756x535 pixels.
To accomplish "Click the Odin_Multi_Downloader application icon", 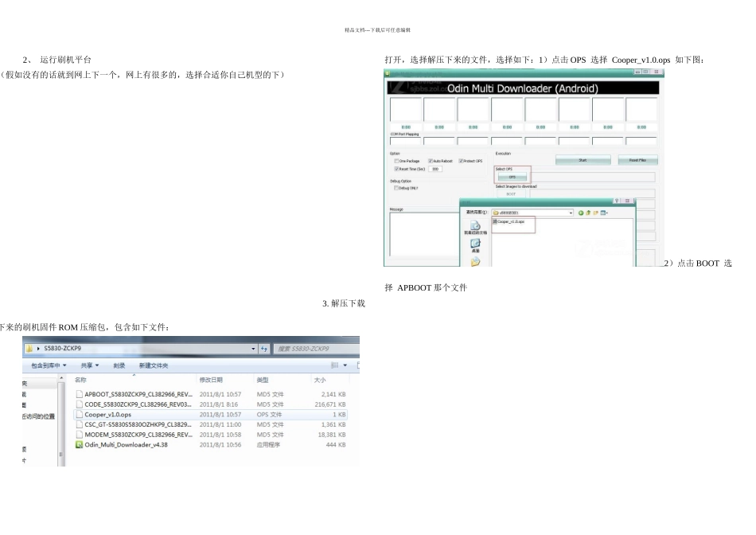I will [x=79, y=445].
